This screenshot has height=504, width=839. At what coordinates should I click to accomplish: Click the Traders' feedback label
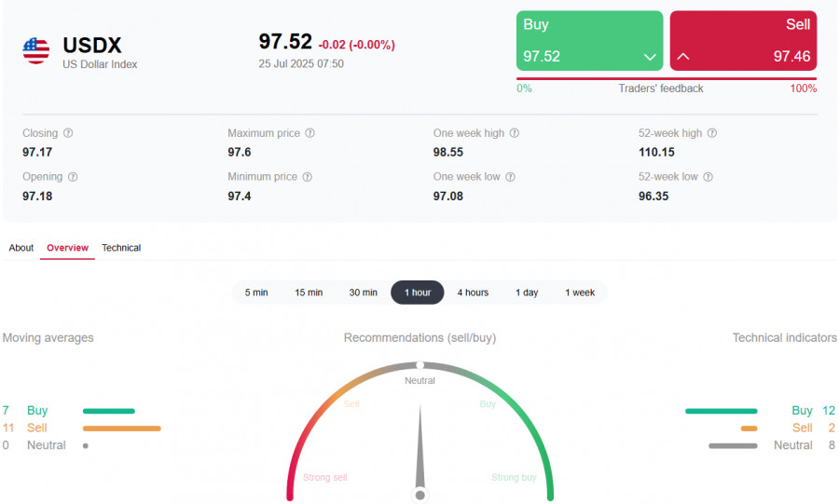pos(661,89)
